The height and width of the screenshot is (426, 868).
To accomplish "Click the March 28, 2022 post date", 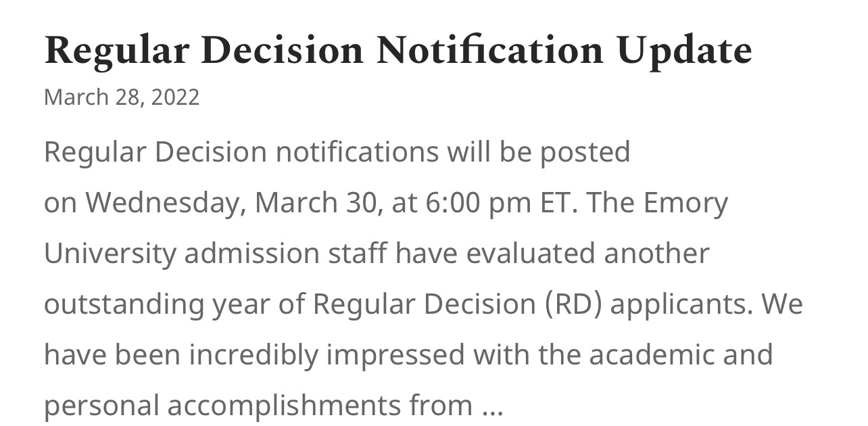I will 122,97.
